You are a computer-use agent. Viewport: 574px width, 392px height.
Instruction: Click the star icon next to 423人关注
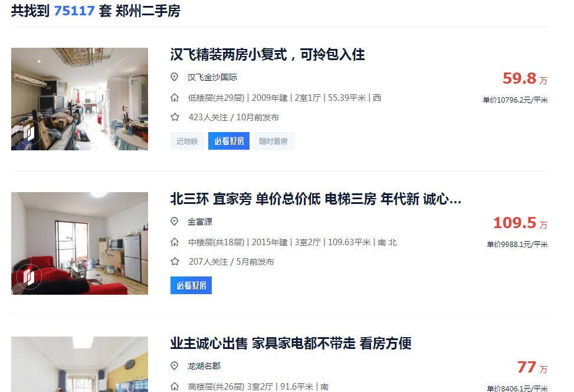(175, 117)
